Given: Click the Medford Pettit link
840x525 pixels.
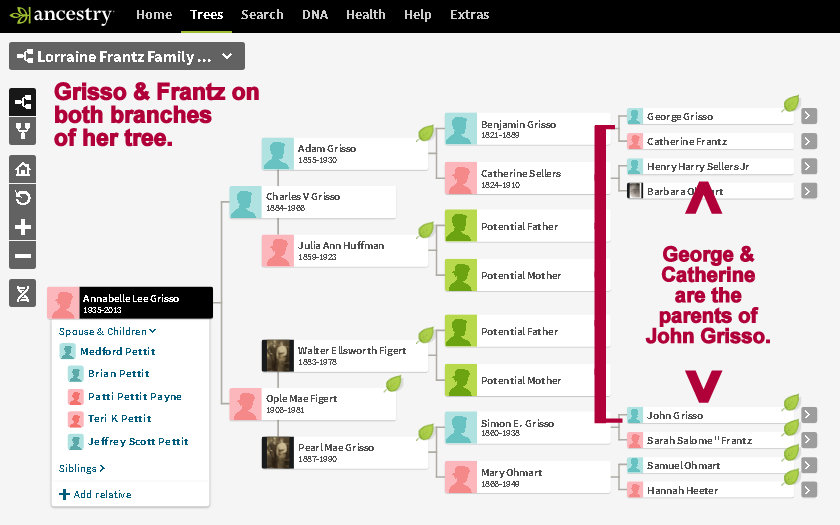Looking at the screenshot, I should coord(117,351).
